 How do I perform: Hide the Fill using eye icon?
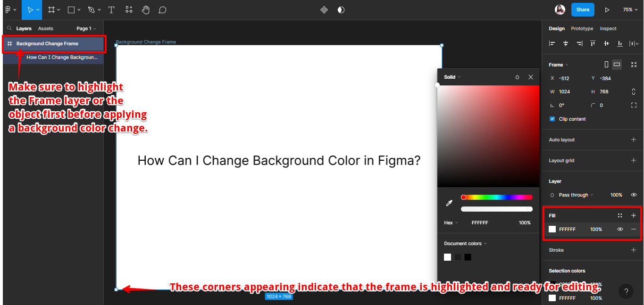pyautogui.click(x=620, y=229)
